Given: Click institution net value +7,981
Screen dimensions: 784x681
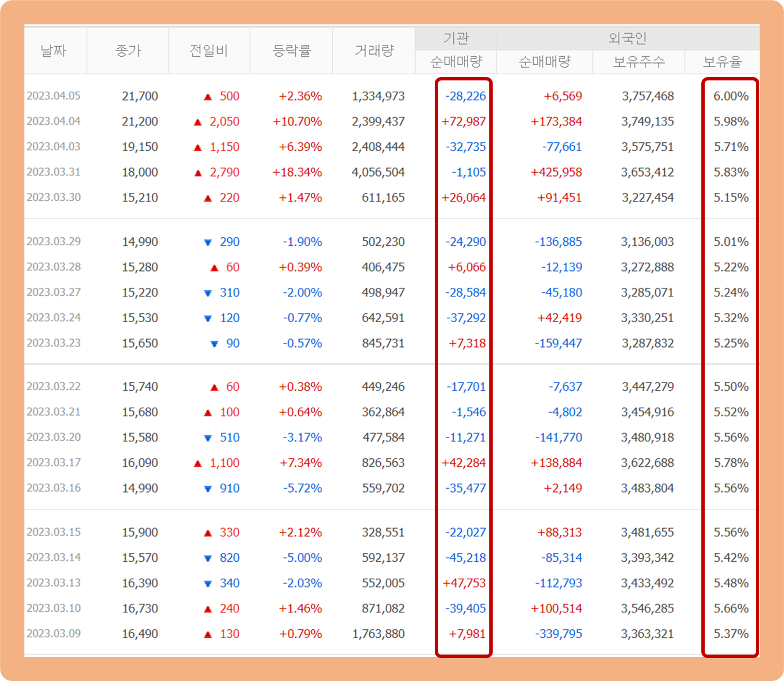Looking at the screenshot, I should [467, 634].
